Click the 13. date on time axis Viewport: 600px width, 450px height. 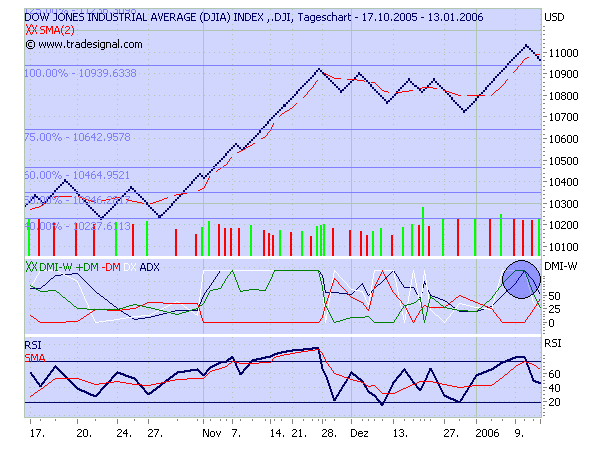tap(400, 433)
